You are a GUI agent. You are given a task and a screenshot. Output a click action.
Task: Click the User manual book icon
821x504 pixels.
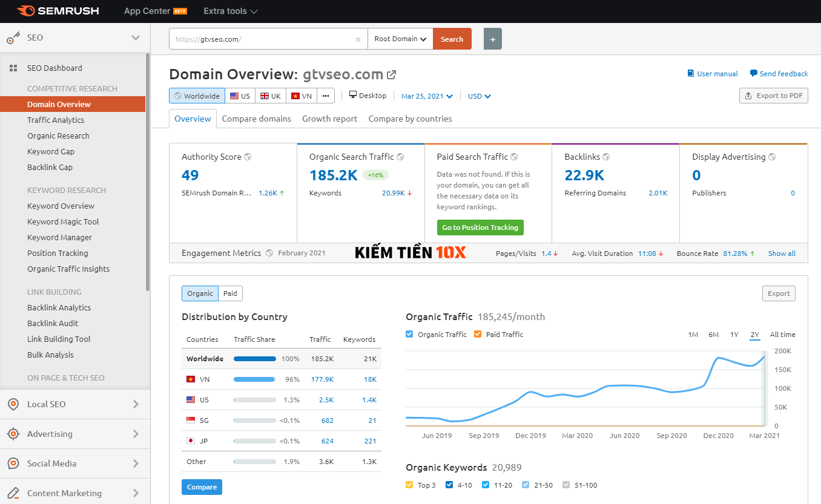[691, 74]
